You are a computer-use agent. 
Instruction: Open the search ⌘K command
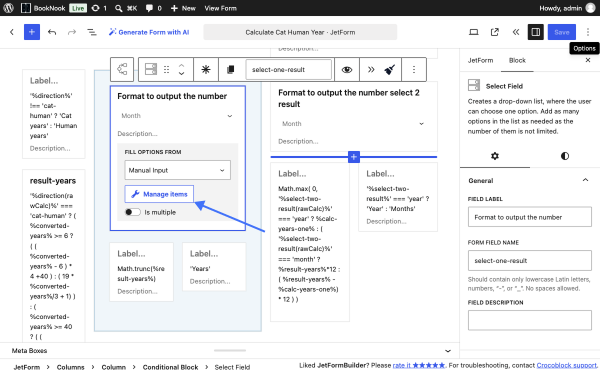(x=126, y=8)
